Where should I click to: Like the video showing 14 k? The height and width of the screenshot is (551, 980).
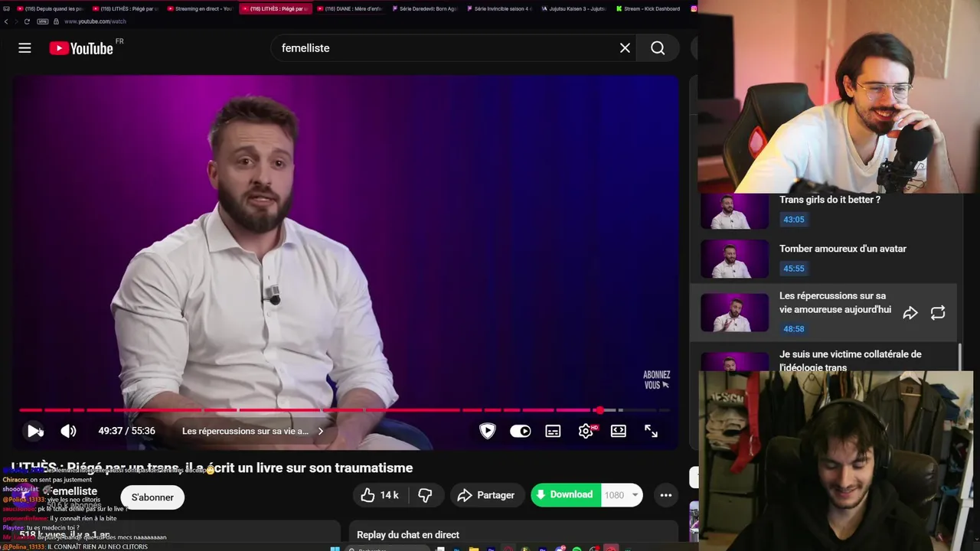(380, 495)
